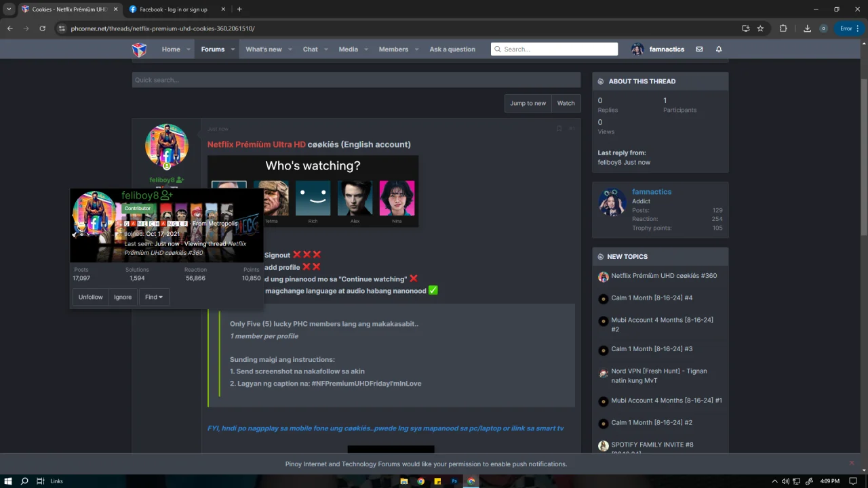The image size is (868, 488).
Task: Expand the Chat dropdown arrow
Action: tap(325, 49)
